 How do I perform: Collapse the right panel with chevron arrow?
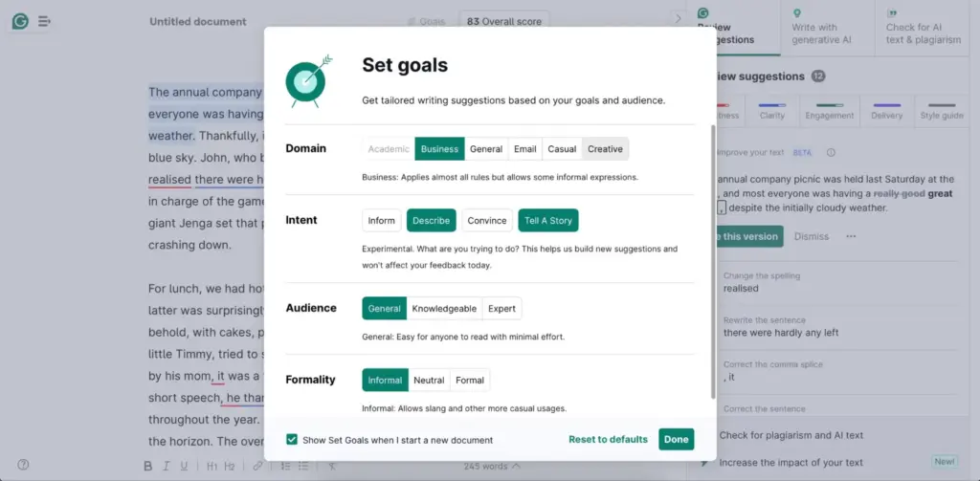[x=678, y=18]
